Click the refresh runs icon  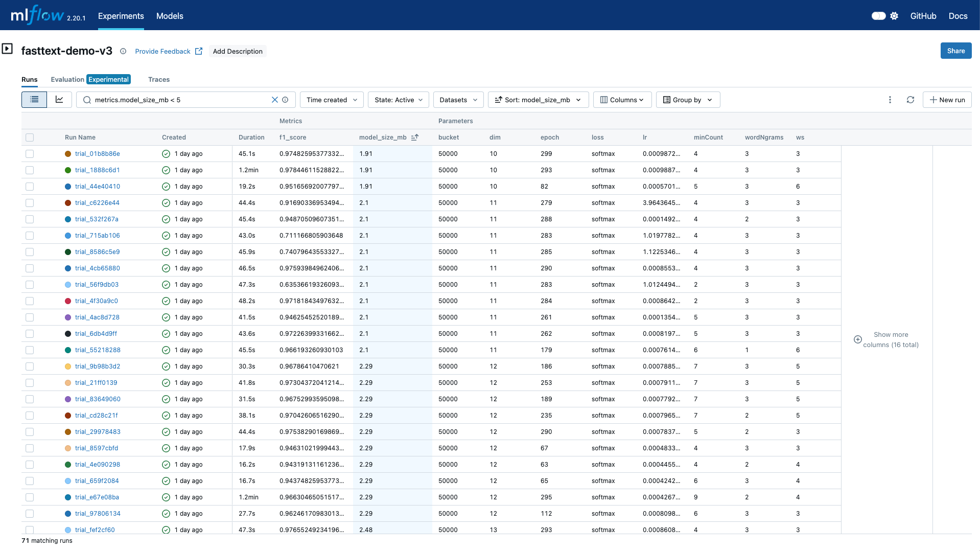coord(910,100)
